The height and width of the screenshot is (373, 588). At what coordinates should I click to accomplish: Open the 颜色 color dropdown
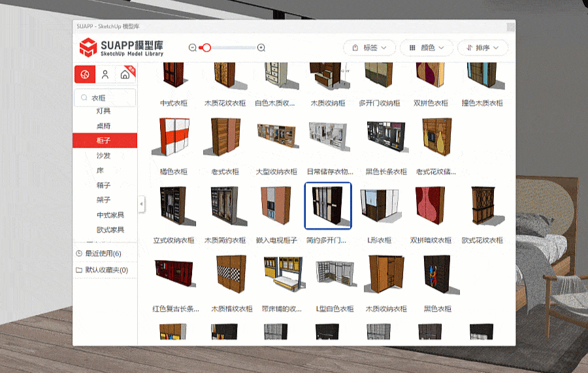click(427, 48)
